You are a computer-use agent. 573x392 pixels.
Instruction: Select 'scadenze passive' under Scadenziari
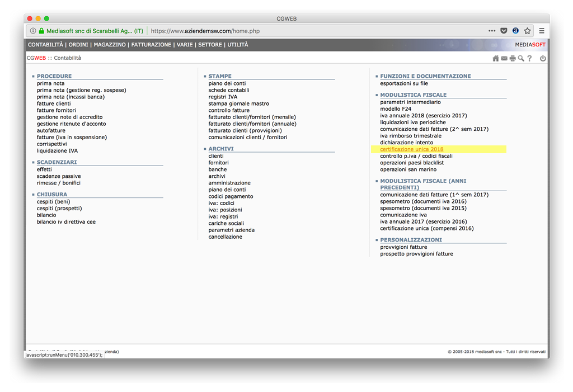[x=58, y=176]
